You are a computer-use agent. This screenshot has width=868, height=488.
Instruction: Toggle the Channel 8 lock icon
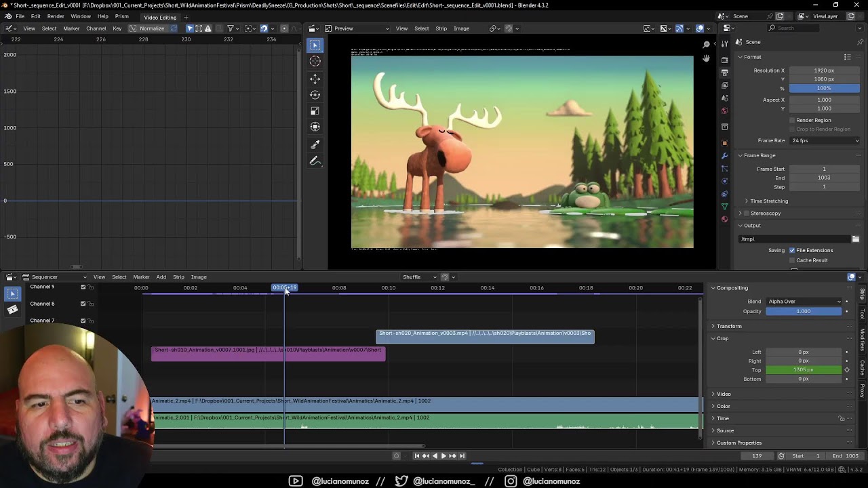click(92, 304)
